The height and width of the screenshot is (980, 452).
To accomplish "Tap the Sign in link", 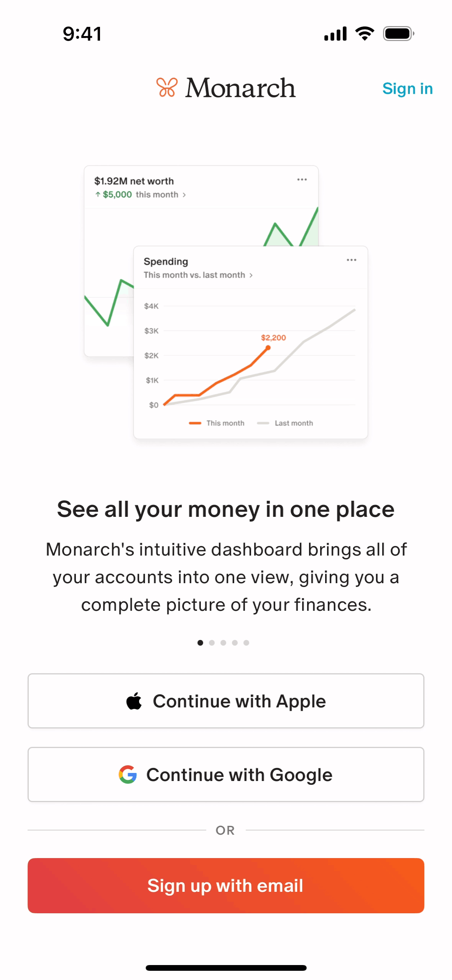I will 407,89.
